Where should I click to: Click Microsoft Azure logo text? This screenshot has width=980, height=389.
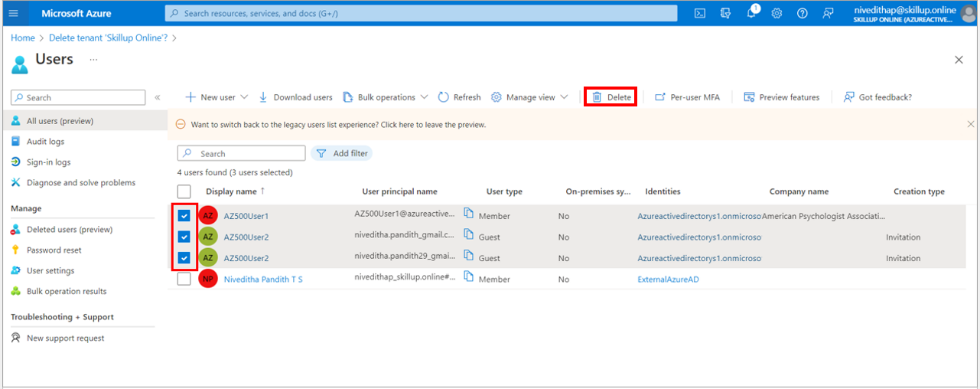point(76,14)
